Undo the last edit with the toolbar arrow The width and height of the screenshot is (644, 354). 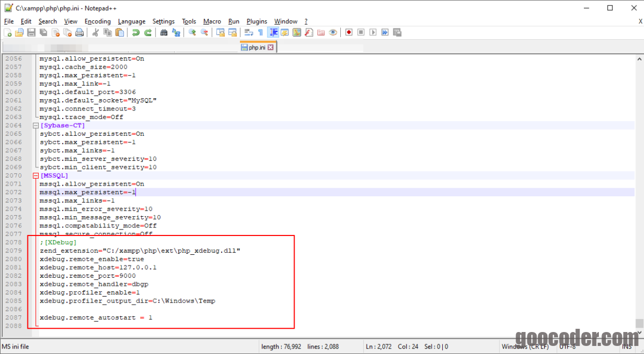tap(136, 32)
